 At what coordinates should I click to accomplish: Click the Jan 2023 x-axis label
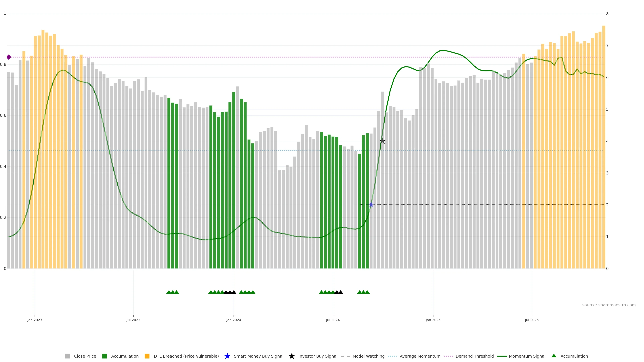coord(35,320)
